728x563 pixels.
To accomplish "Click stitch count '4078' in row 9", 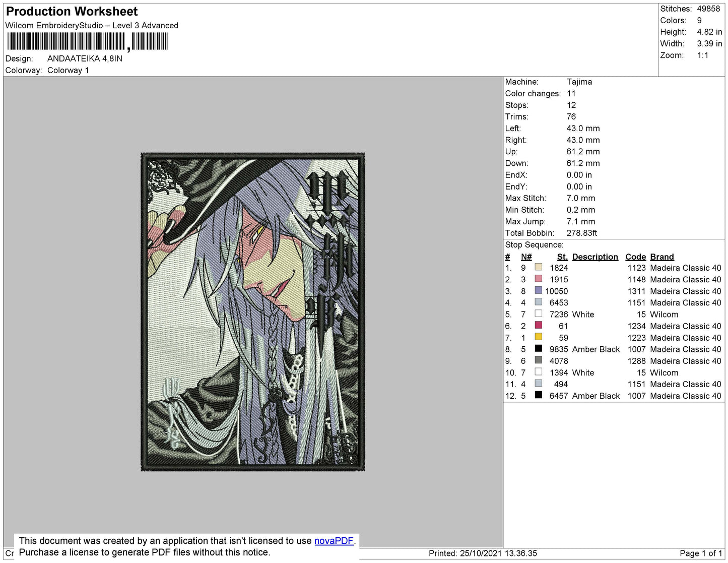I will (559, 361).
